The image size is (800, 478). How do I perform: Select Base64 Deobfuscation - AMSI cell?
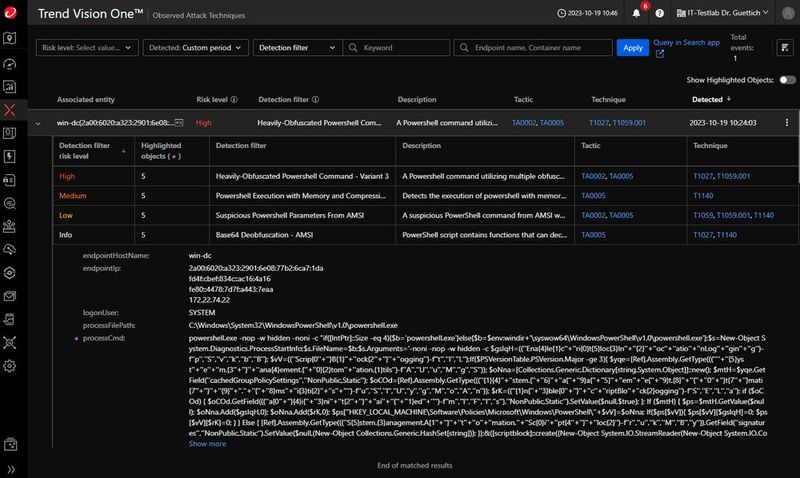pos(302,235)
